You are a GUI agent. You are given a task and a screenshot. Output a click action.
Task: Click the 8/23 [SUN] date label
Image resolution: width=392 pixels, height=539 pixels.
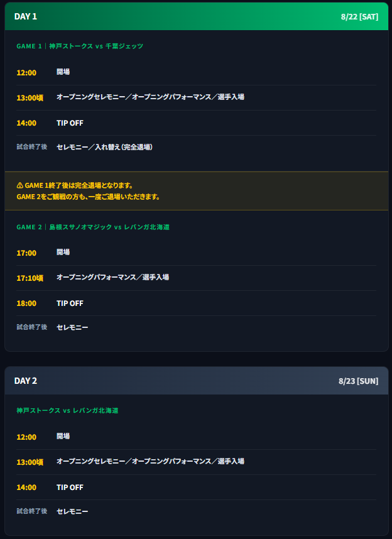coord(358,381)
